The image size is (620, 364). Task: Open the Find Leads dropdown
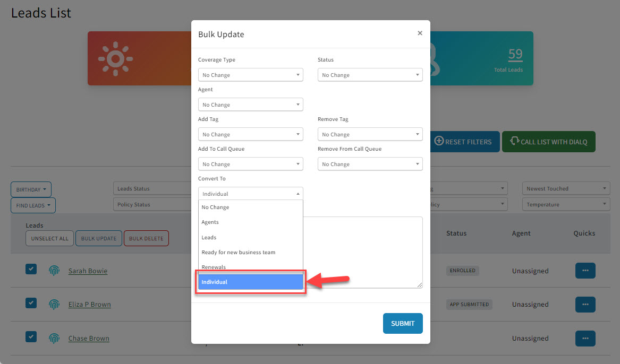coord(33,205)
